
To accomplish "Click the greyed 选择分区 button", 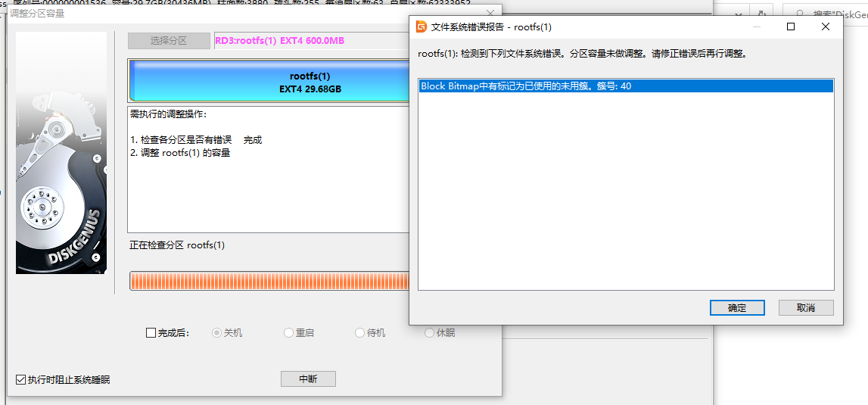I will [x=168, y=41].
